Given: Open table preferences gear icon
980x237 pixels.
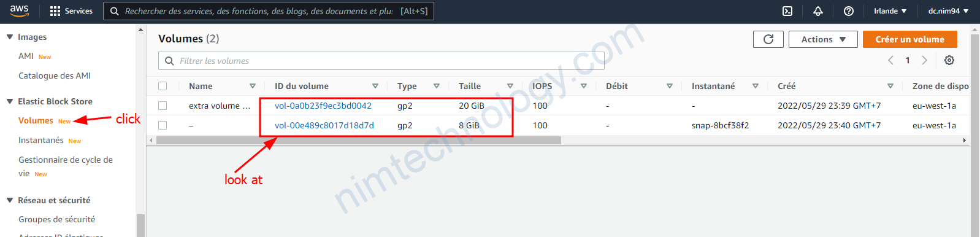Looking at the screenshot, I should click(949, 60).
